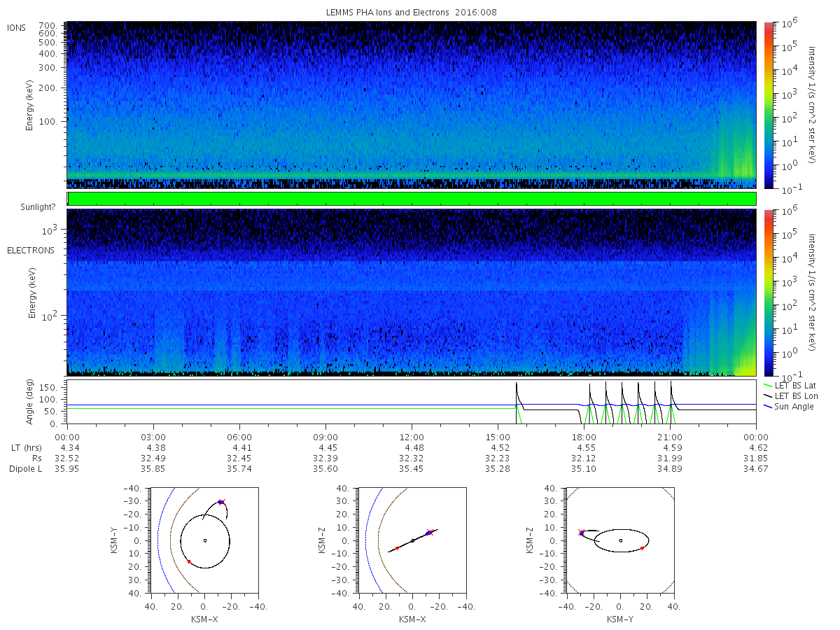Click the ion spectrogram enhancement near 23:00

[735, 143]
